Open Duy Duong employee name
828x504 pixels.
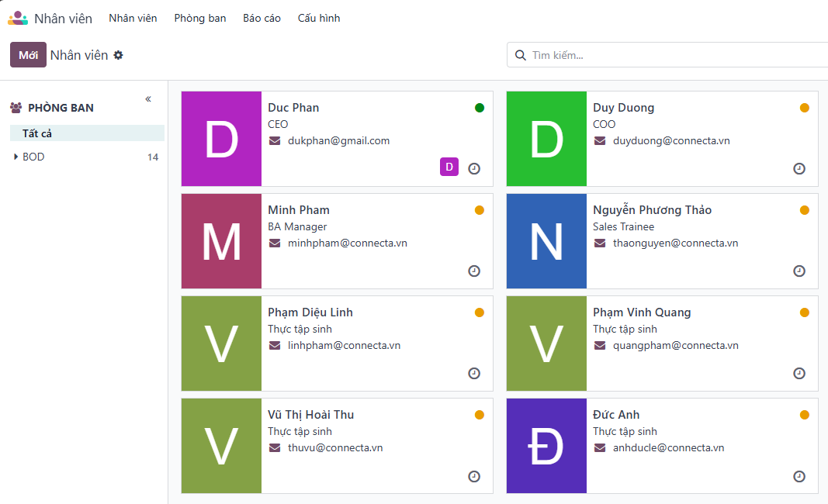[623, 108]
